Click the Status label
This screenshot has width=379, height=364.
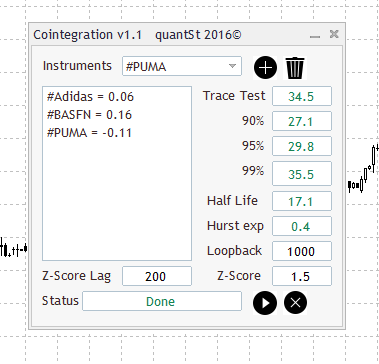click(x=60, y=301)
